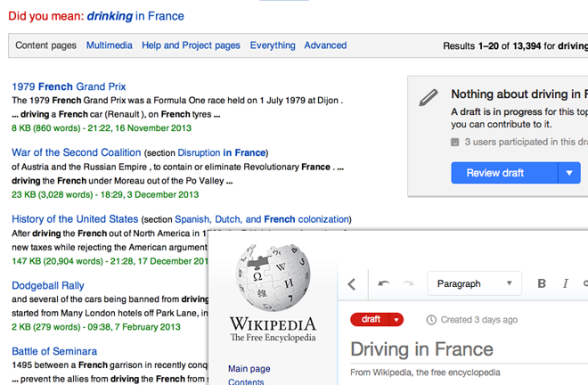Screen dimensions: 588x385
Task: Click the Main page sidebar link
Action: coord(249,368)
